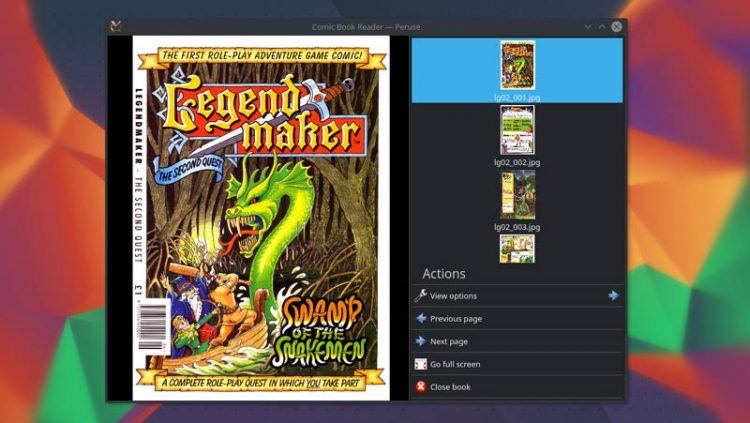This screenshot has width=750, height=423.
Task: Click the Legendmaker comic cover page
Action: 260,218
